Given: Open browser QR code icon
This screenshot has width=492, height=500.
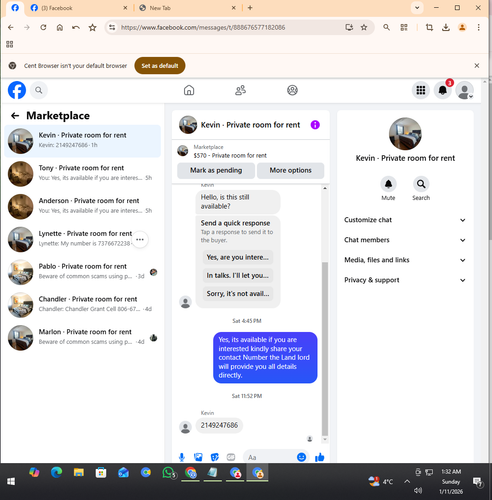Looking at the screenshot, I should point(404,27).
